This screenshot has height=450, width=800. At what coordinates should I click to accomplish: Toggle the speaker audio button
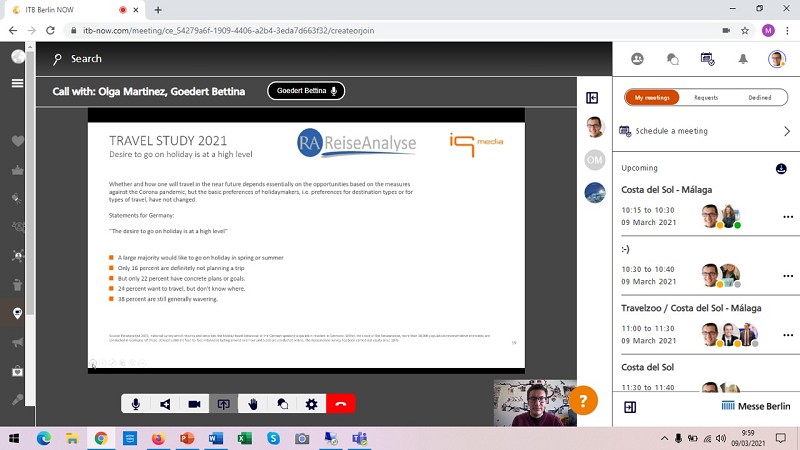coord(165,404)
